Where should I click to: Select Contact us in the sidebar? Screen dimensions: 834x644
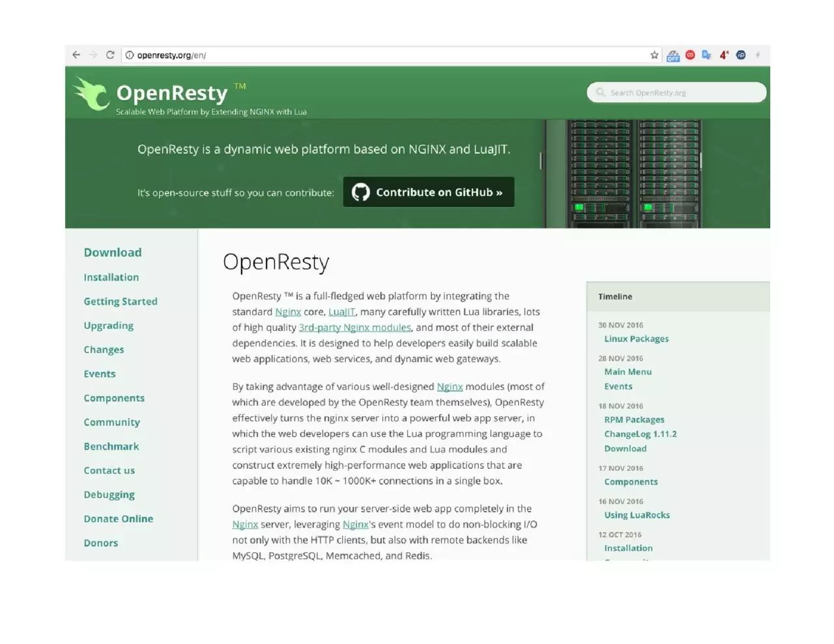(109, 470)
